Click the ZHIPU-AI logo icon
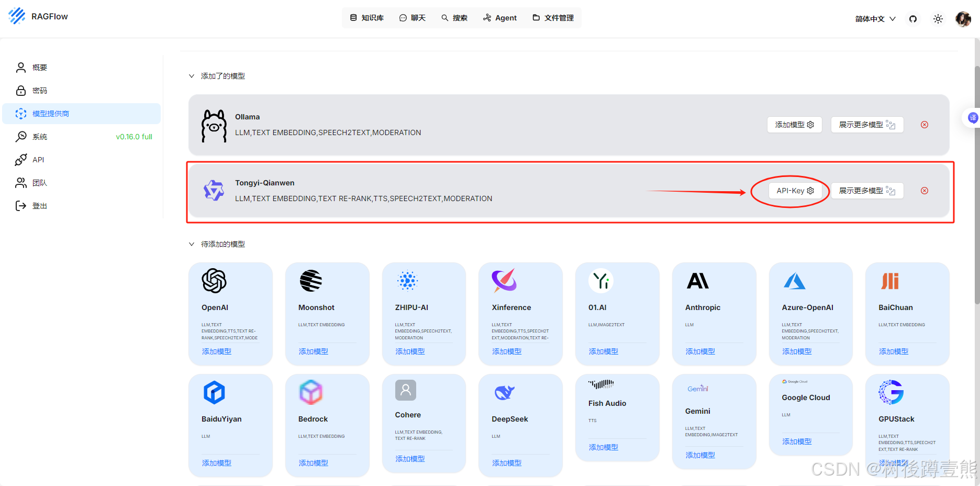980x486 pixels. click(x=407, y=281)
